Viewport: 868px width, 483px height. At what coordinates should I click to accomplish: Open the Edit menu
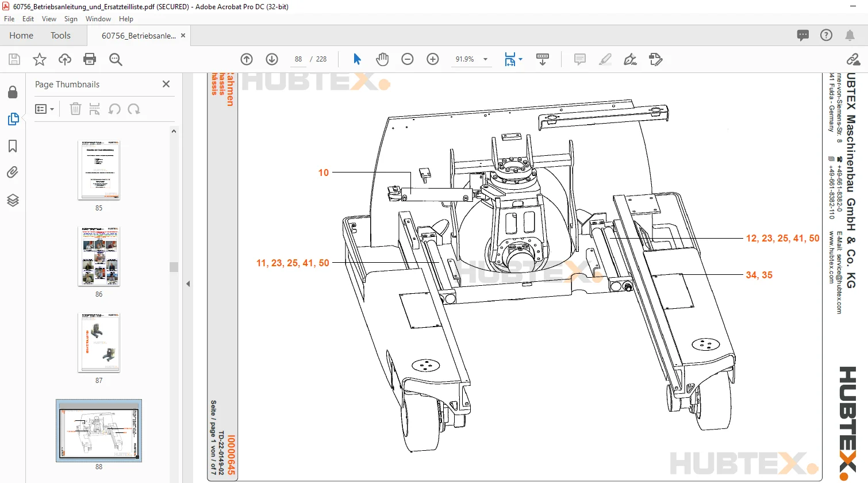[28, 19]
